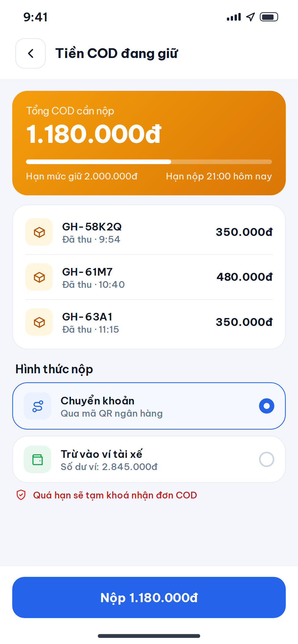Viewport: 298px width, 644px height.
Task: Read warning Quá hạn sẽ tạm khoá
Action: click(115, 495)
